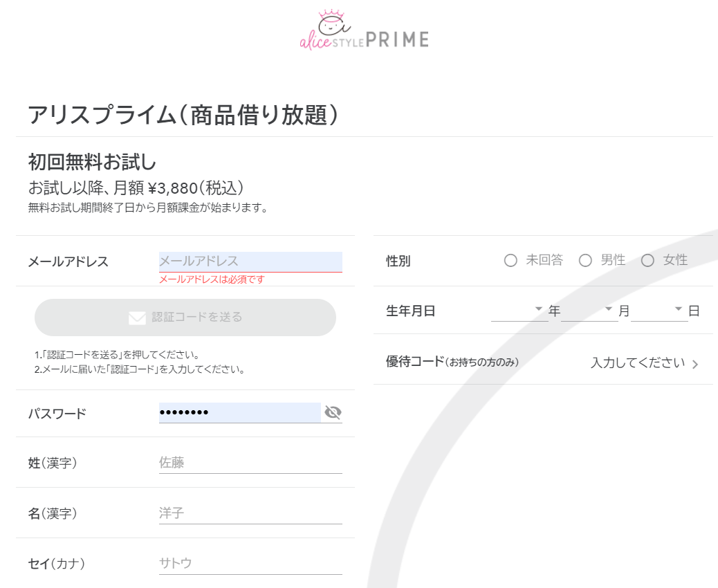
Task: Click 入力してください to enter a coupon code
Action: pyautogui.click(x=637, y=362)
